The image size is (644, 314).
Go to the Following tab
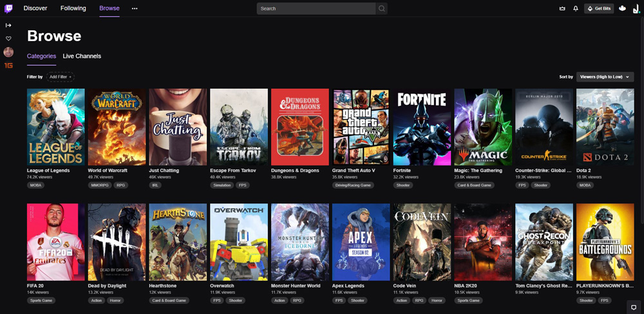click(x=73, y=8)
